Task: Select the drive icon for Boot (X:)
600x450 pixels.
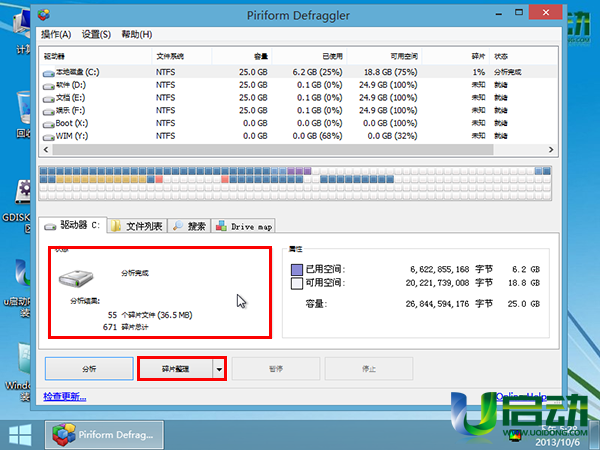Action: pyautogui.click(x=49, y=124)
